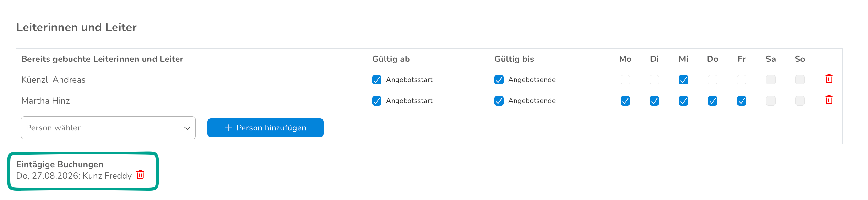Viewport: 868px width, 200px height.
Task: Uncheck Angebotsstart for Martha Hinz
Action: [377, 101]
